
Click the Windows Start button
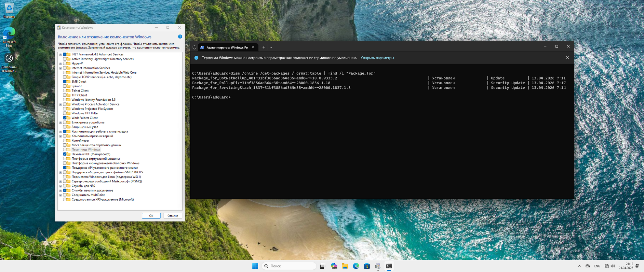[x=255, y=266]
